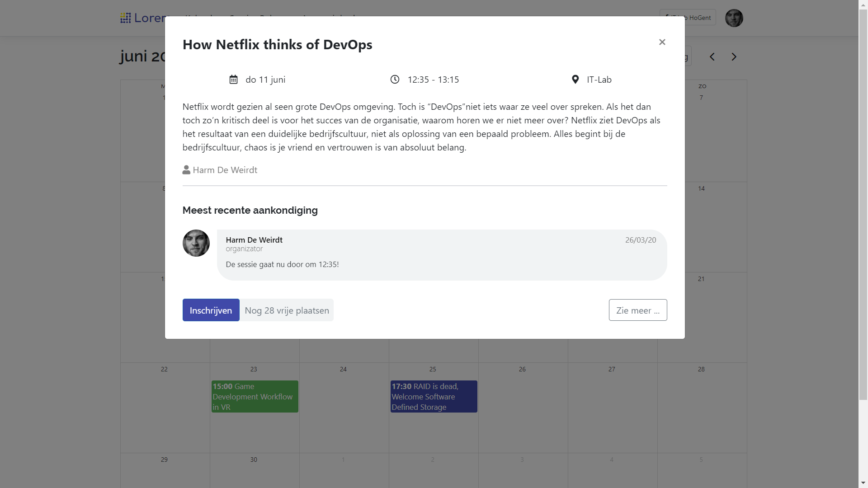This screenshot has height=488, width=868.
Task: Click organizer name in announcement
Action: tap(254, 240)
